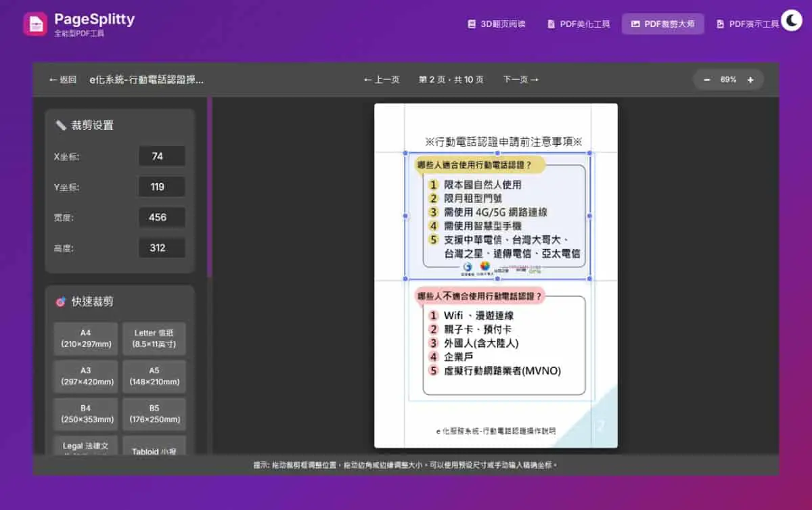Choose the Letter 信纸 crop preset
Image resolution: width=812 pixels, height=510 pixels.
[154, 339]
